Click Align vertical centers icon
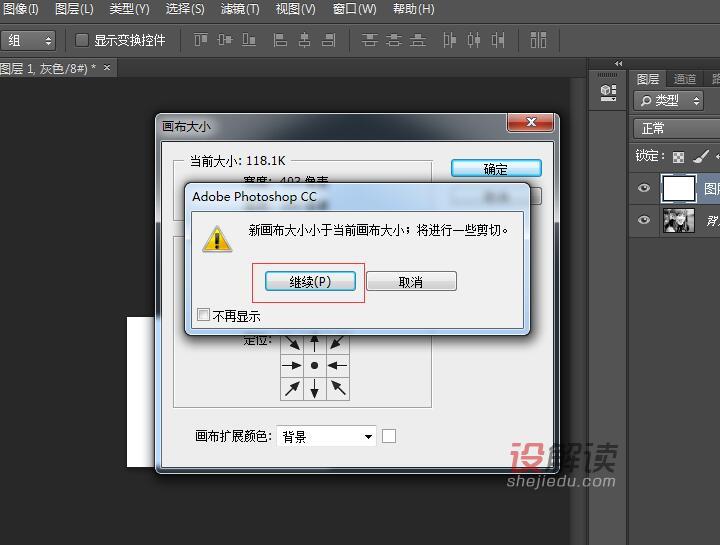The image size is (720, 545). 225,40
